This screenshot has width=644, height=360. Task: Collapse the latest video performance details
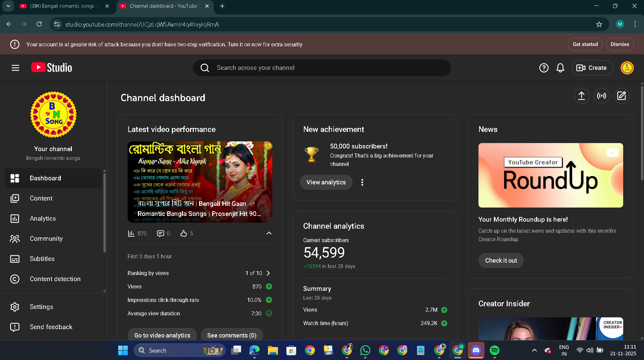click(x=269, y=233)
